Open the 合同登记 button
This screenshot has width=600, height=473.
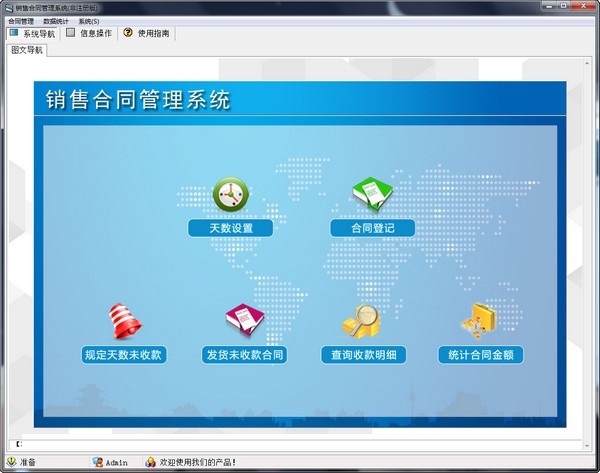click(x=373, y=228)
